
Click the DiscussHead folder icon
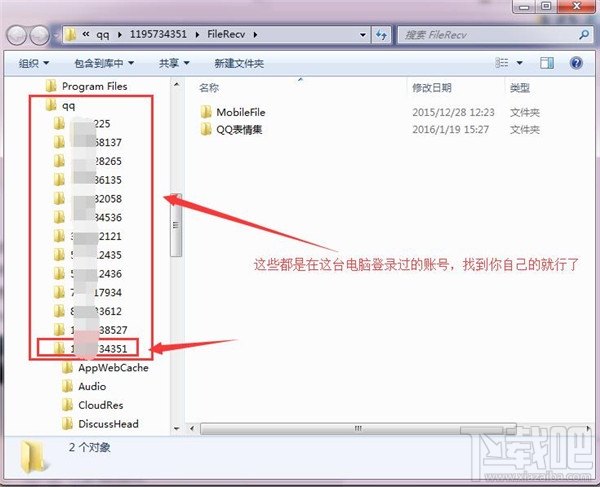pos(67,424)
